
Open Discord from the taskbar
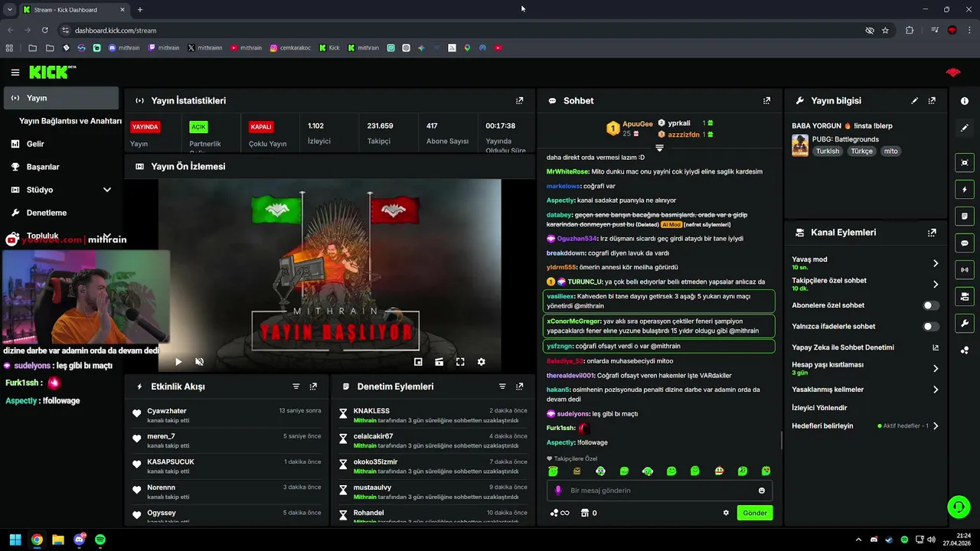click(80, 540)
